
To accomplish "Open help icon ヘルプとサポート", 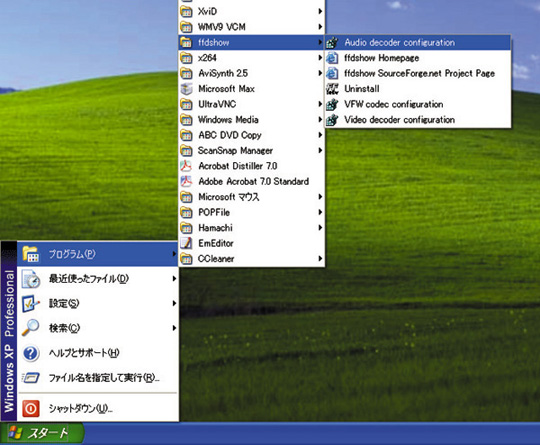I will (x=31, y=353).
